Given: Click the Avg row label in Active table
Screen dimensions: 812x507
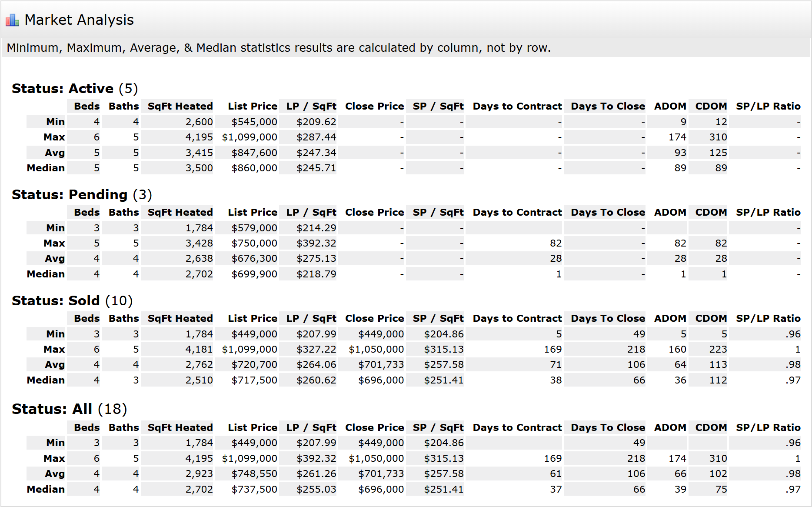Looking at the screenshot, I should (55, 153).
